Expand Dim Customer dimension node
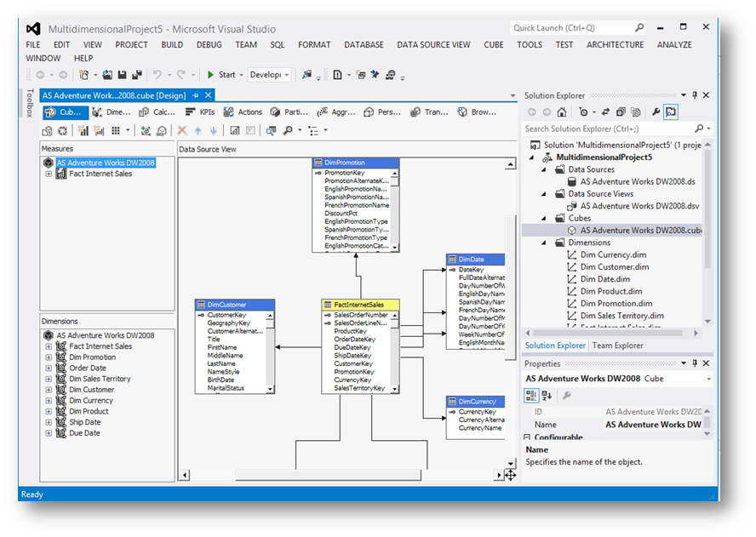 [49, 390]
